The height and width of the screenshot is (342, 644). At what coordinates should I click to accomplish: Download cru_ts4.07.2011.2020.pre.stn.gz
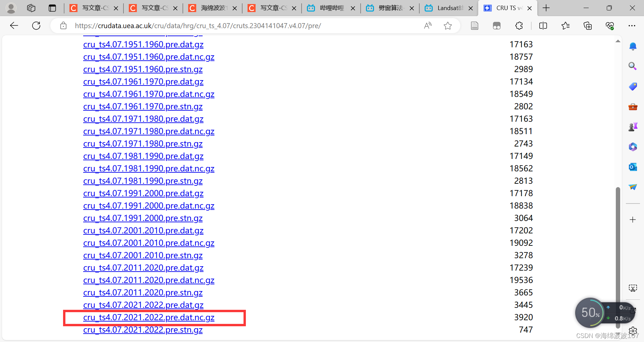[x=143, y=293]
